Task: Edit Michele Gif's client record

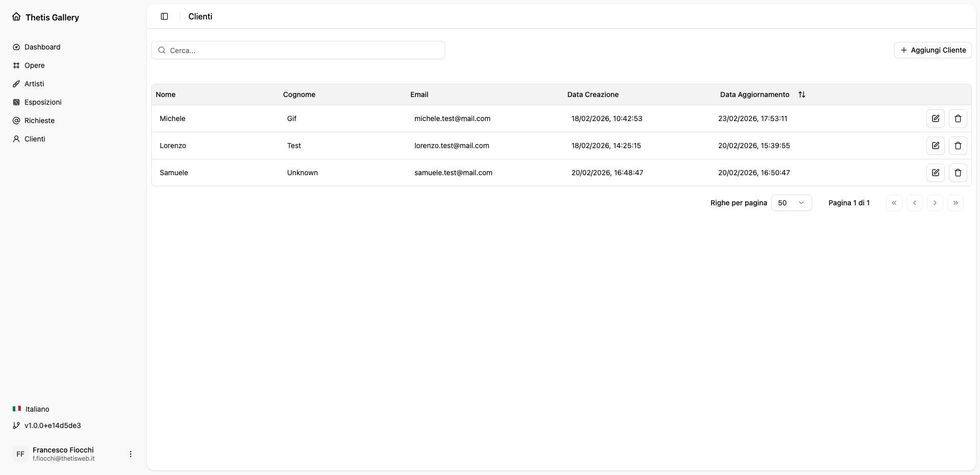Action: 935,118
